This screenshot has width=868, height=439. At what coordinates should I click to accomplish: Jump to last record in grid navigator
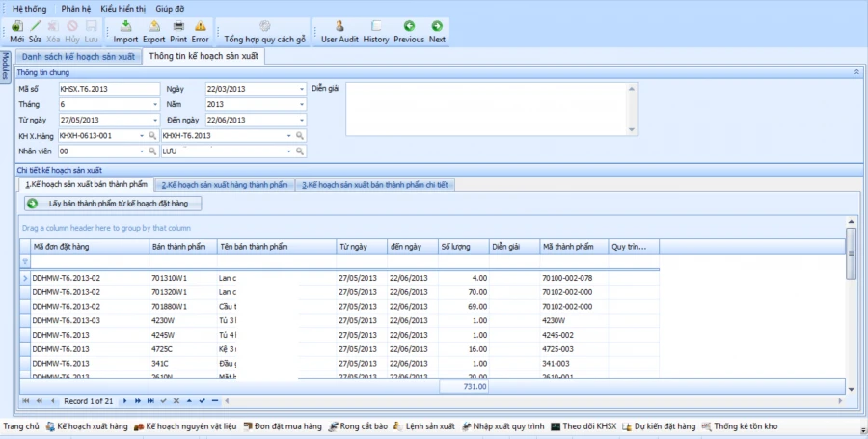(x=150, y=400)
